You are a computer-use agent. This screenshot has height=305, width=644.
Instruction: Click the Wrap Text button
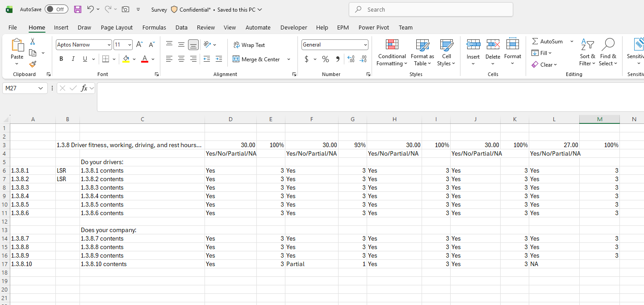(250, 45)
